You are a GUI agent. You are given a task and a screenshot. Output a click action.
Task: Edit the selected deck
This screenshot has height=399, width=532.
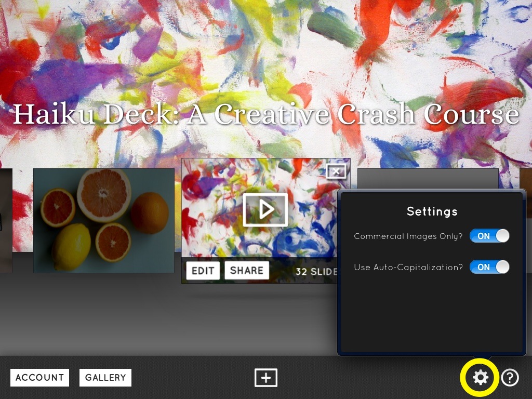tap(203, 270)
